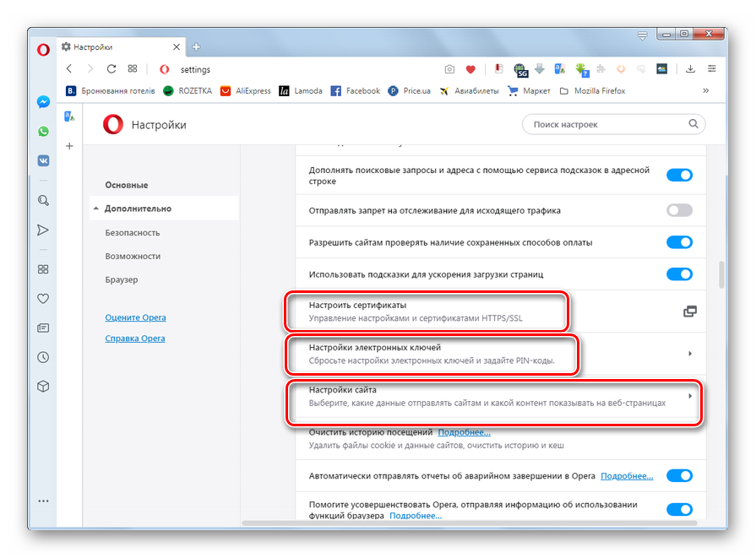
Task: Toggle page preload hints setting
Action: click(x=679, y=274)
